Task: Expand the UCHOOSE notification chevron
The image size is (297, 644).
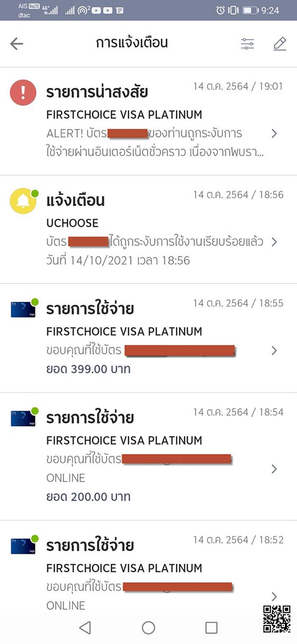Action: pos(274,242)
